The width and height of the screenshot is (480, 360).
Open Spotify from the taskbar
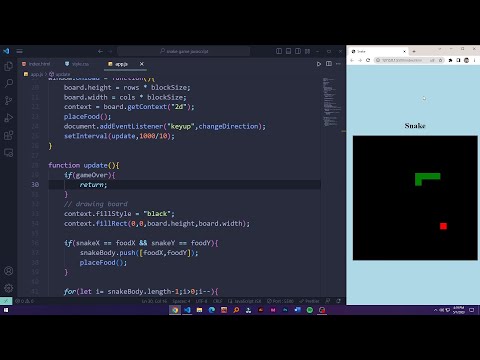click(310, 310)
